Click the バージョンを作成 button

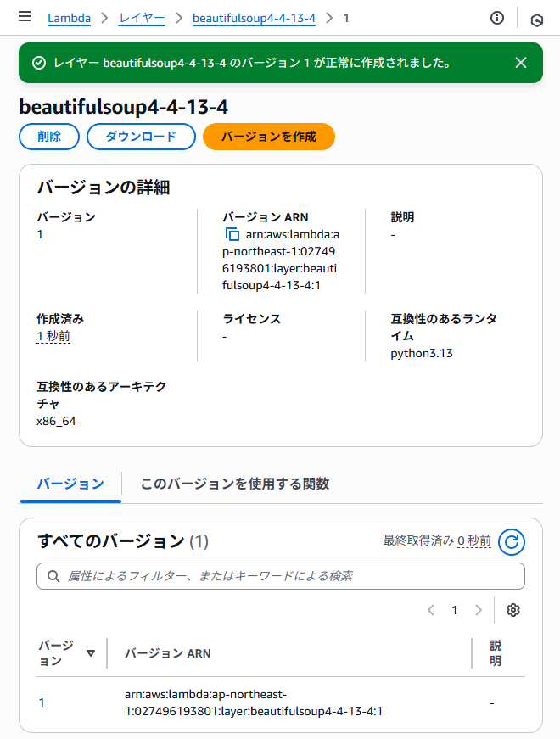pyautogui.click(x=269, y=137)
